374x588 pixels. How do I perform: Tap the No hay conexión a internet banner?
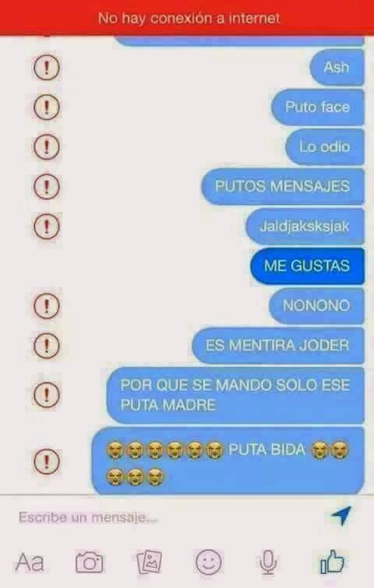[x=187, y=18]
